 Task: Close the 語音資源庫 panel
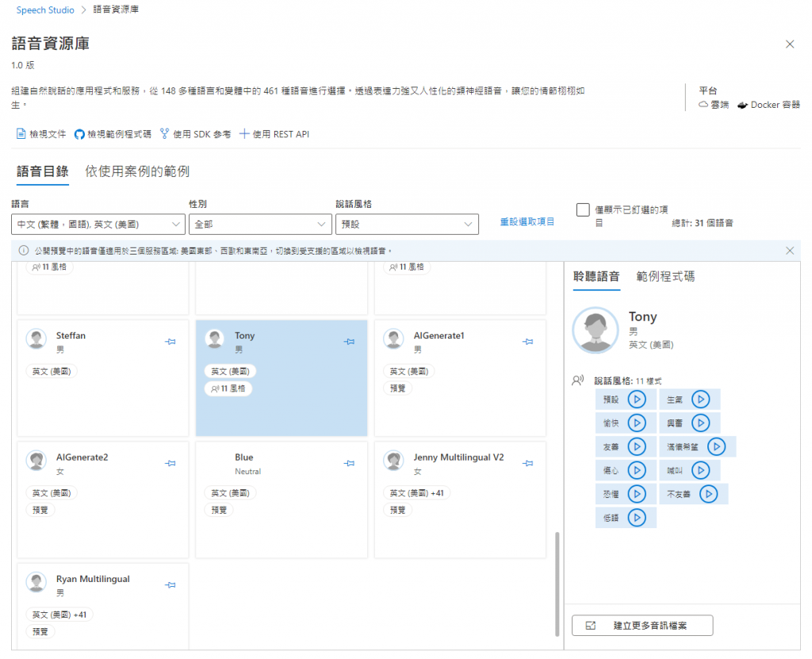(x=790, y=44)
